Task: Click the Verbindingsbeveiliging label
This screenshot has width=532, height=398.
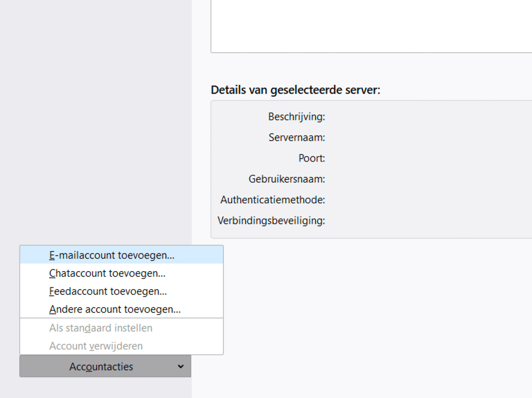Action: (271, 221)
